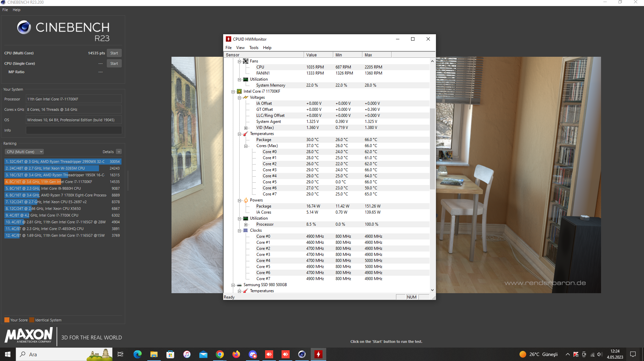Click the Info input field in Your System
The height and width of the screenshot is (361, 644).
click(x=74, y=130)
